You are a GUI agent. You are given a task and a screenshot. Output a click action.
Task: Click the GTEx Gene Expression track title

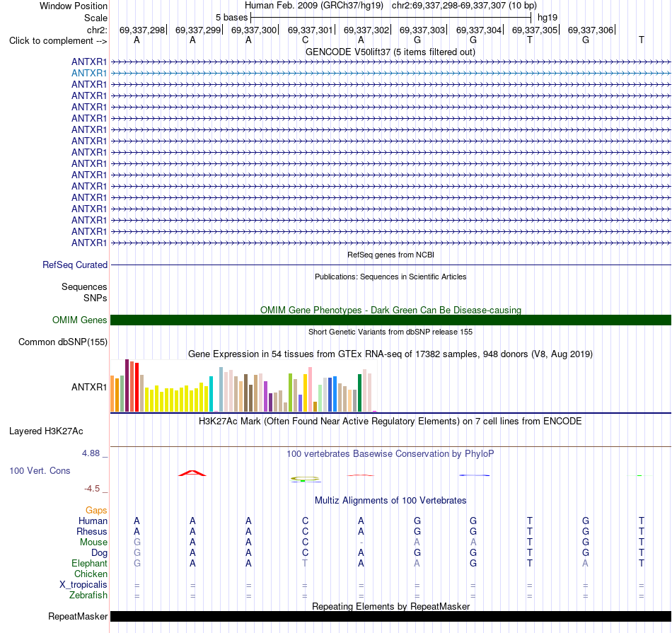point(390,354)
